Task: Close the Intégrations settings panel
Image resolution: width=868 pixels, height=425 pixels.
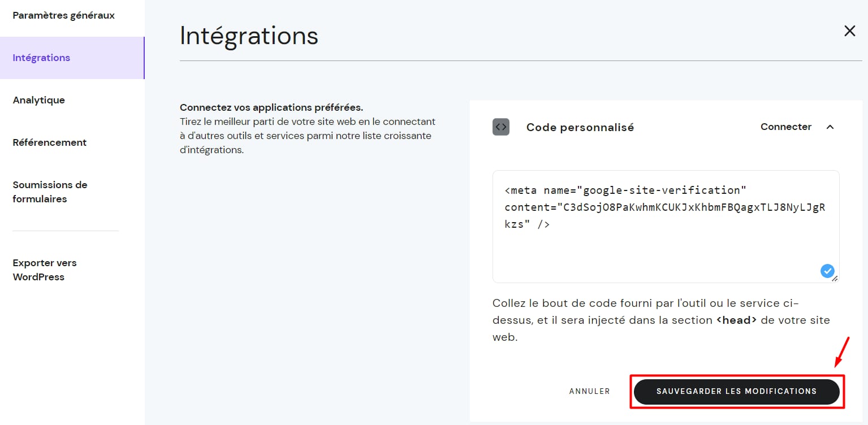Action: point(849,31)
